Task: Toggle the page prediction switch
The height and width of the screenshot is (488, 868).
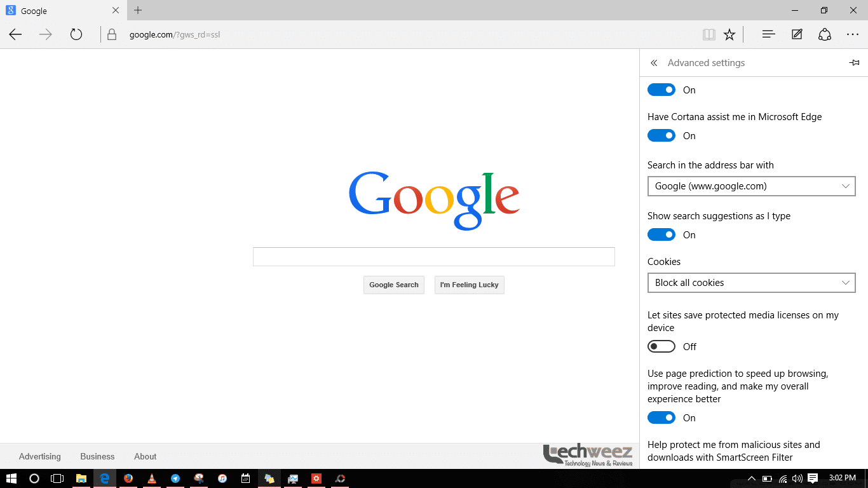Action: tap(661, 417)
